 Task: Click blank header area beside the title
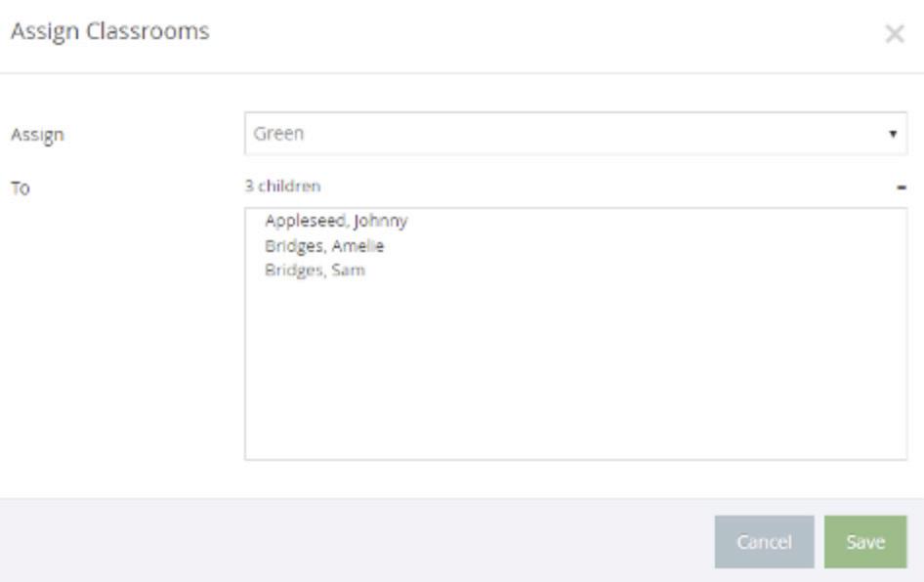[537, 33]
